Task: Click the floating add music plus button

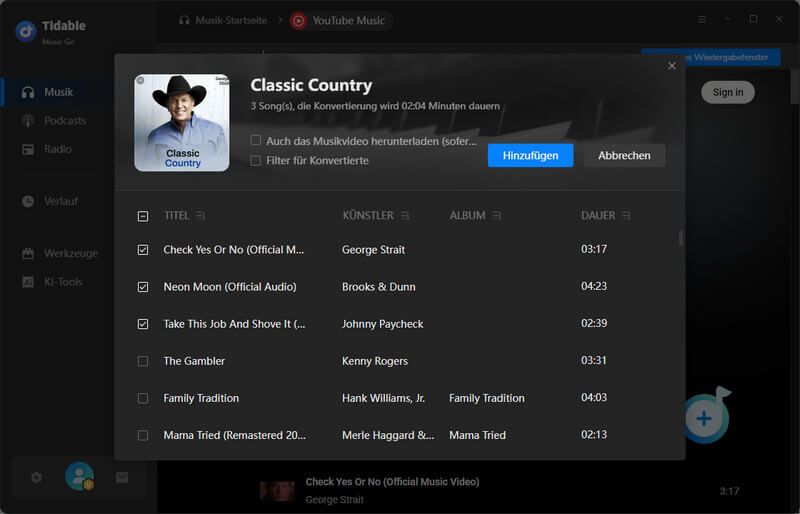Action: [x=705, y=419]
